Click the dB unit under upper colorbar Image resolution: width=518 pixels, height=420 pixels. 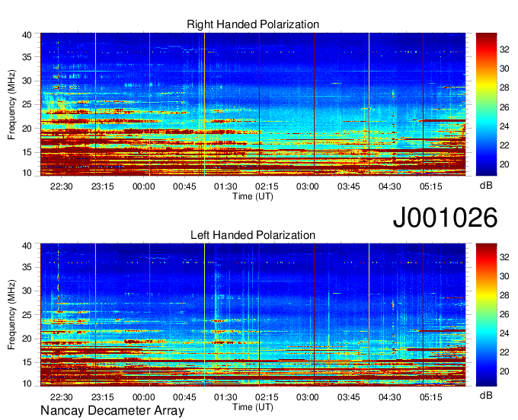click(x=486, y=186)
